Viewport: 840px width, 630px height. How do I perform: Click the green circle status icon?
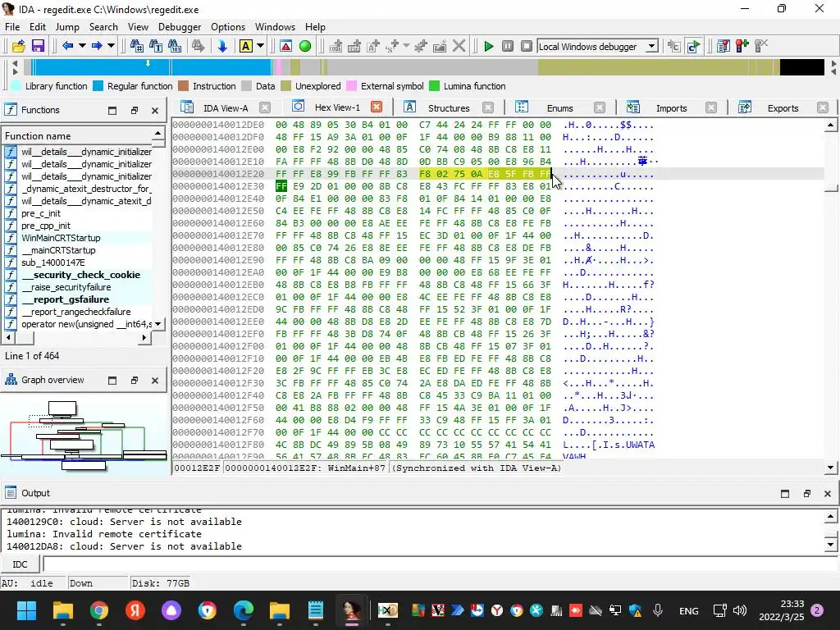coord(305,46)
